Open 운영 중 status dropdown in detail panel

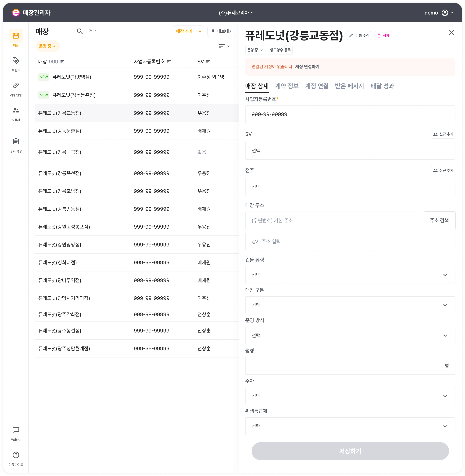click(255, 50)
